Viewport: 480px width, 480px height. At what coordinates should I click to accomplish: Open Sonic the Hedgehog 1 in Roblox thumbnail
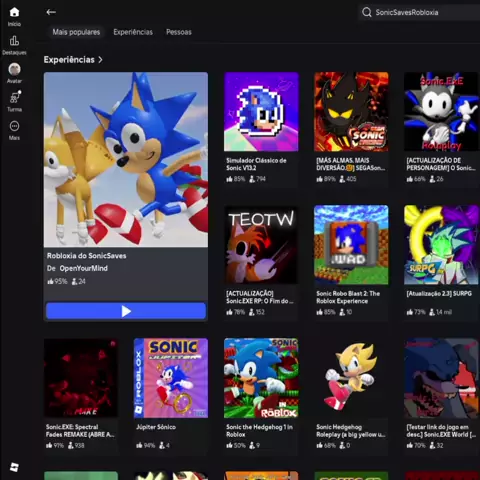pos(261,378)
